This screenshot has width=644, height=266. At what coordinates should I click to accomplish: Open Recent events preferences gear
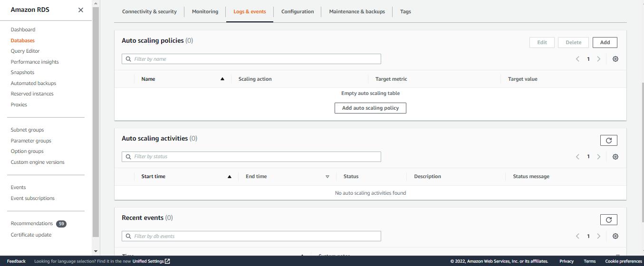615,236
